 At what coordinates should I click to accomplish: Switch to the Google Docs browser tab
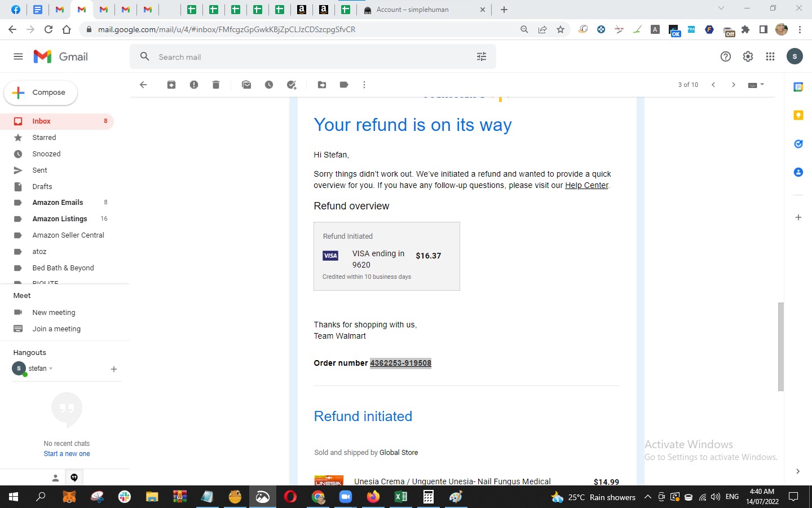coord(38,10)
